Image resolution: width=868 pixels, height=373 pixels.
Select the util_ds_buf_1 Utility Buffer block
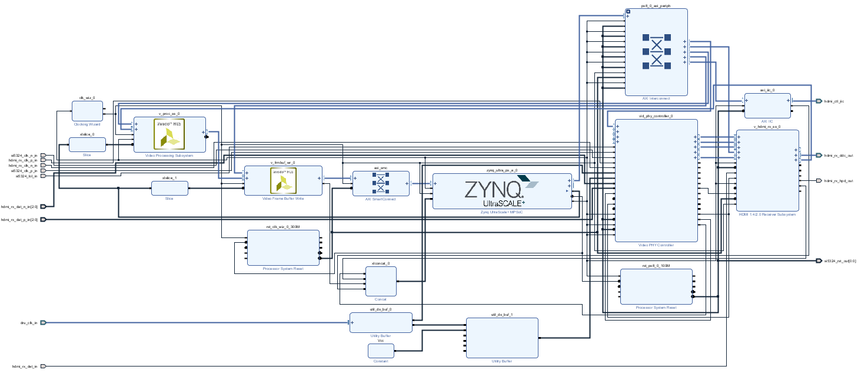502,338
